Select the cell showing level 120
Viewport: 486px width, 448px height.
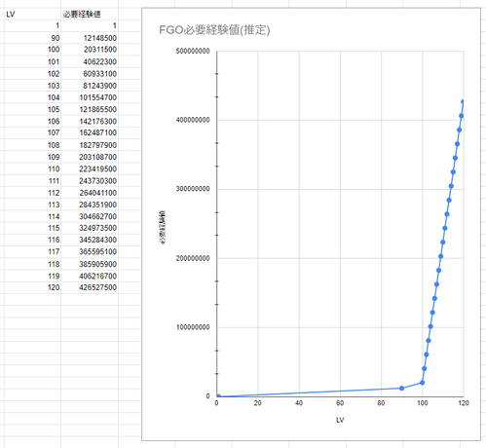point(32,287)
